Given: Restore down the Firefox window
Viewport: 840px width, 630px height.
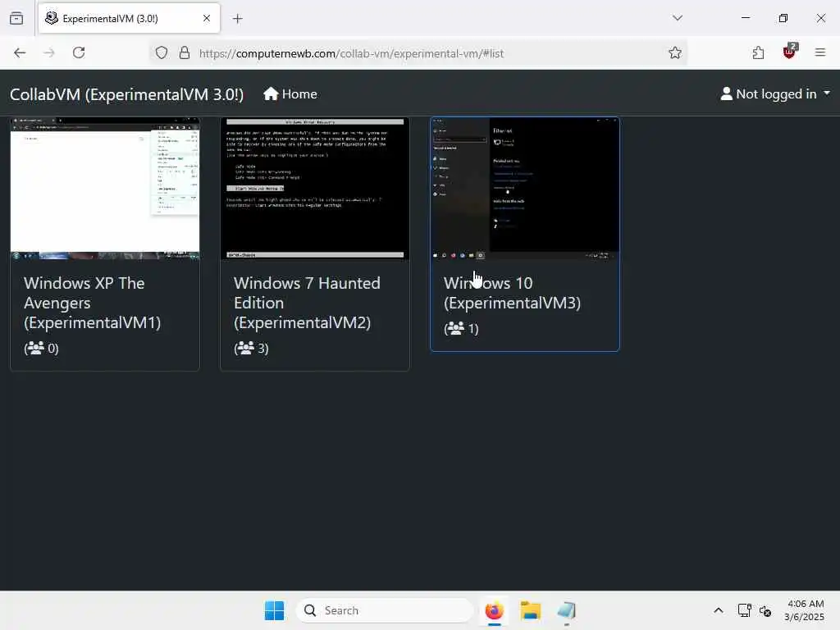Looking at the screenshot, I should point(783,18).
